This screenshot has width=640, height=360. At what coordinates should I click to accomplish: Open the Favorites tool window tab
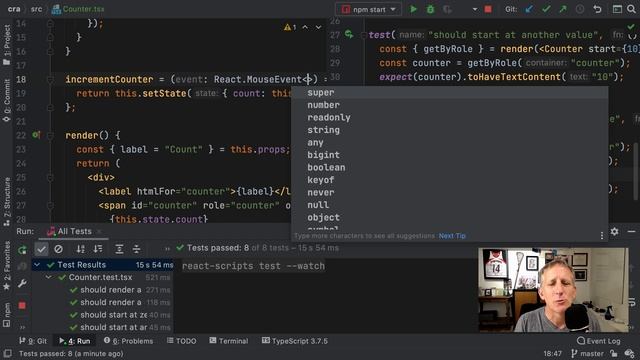(x=7, y=266)
